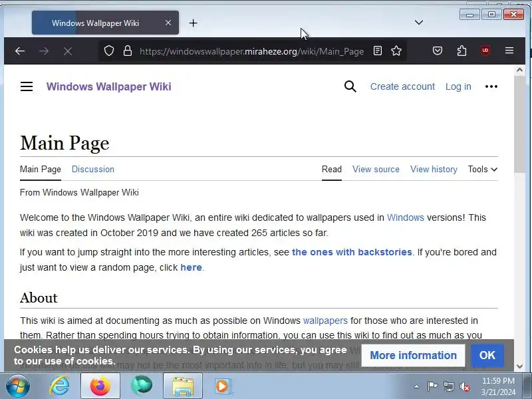Click the site security padlock icon
The height and width of the screenshot is (399, 532).
pos(128,51)
